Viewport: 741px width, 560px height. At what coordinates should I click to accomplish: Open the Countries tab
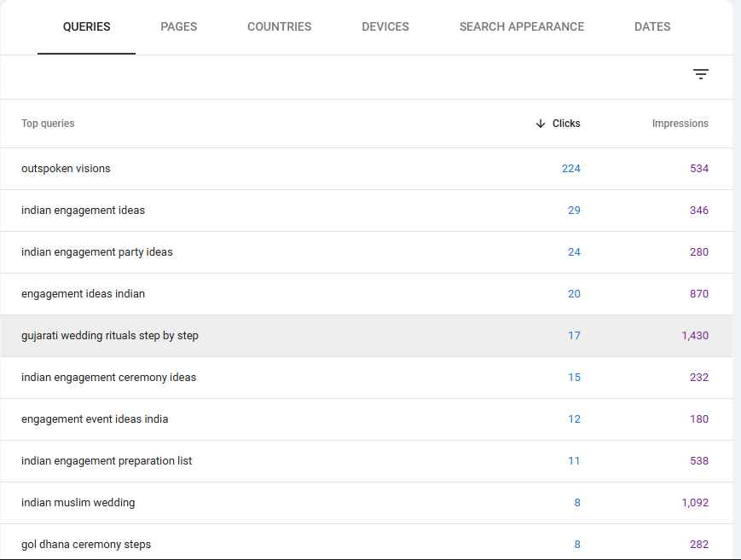(279, 26)
